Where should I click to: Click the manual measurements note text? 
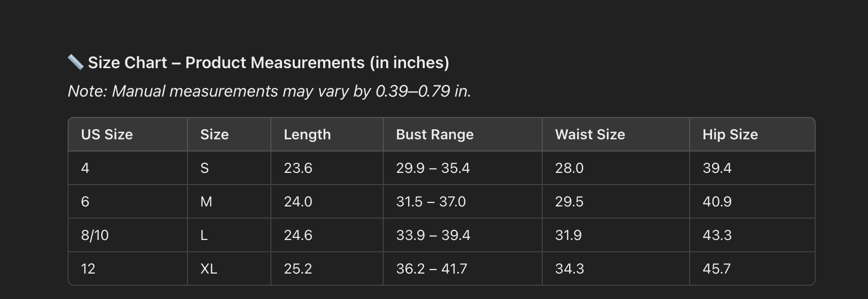click(269, 91)
